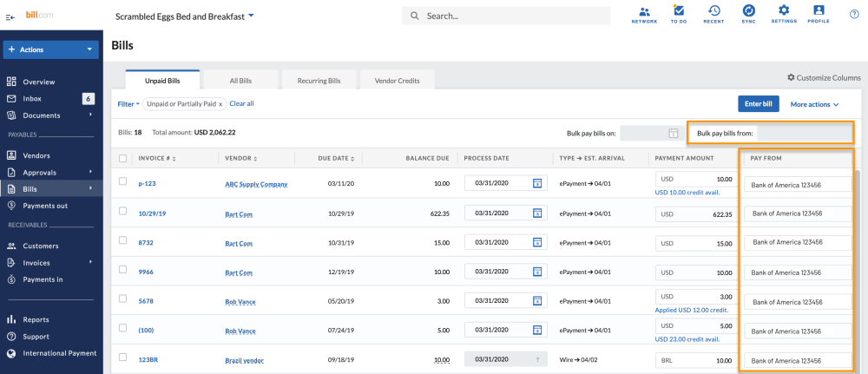This screenshot has height=374, width=868.
Task: Expand the Invoices submenu
Action: 91,262
